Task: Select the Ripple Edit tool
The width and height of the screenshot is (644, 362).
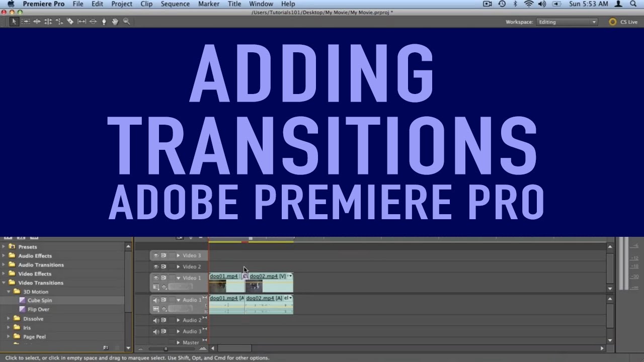Action: [37, 21]
